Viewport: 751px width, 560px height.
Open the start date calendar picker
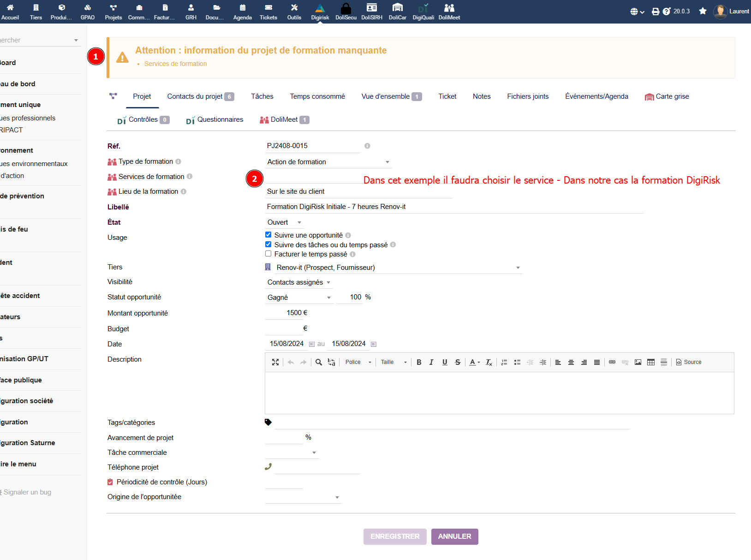coord(312,344)
